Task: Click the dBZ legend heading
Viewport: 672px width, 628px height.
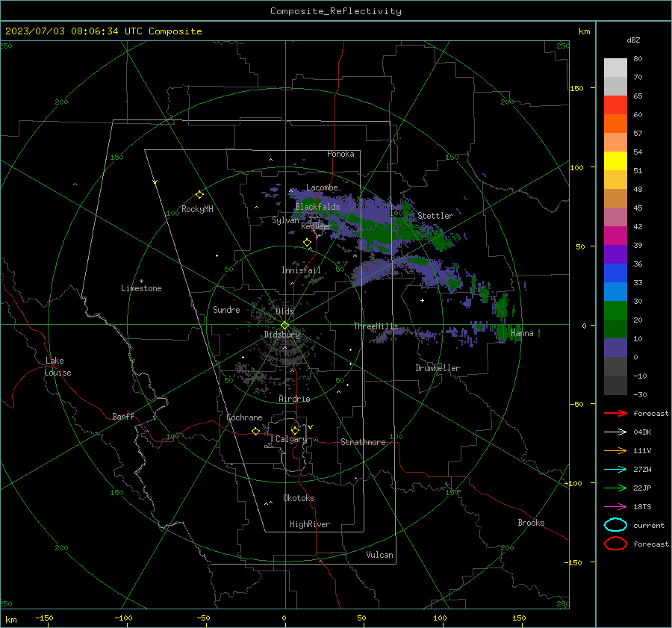Action: coord(633,40)
